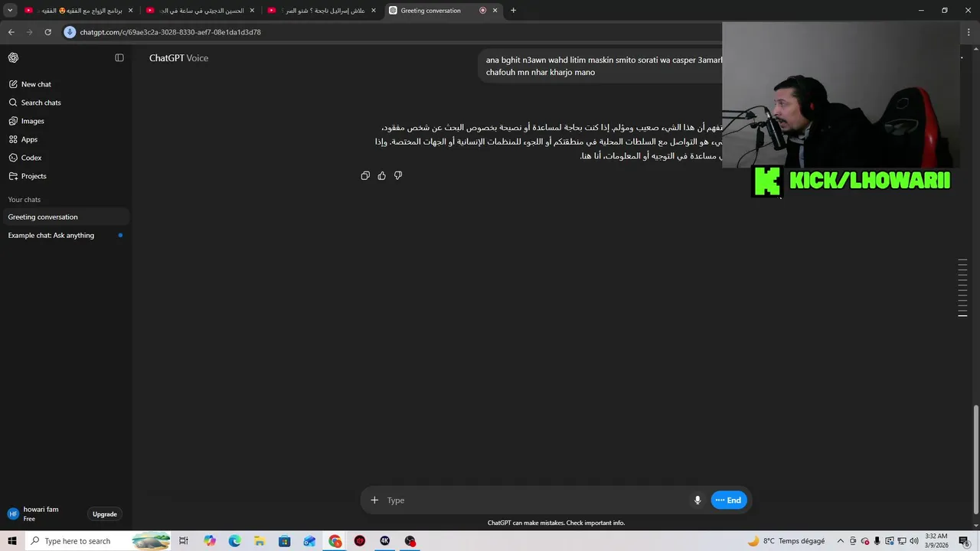Switch to Chrome in the taskbar

pos(335,541)
